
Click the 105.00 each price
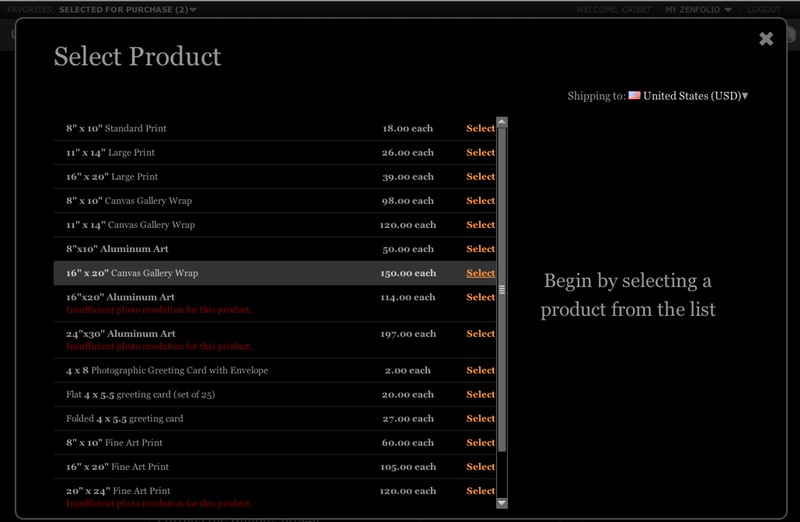[x=408, y=466]
